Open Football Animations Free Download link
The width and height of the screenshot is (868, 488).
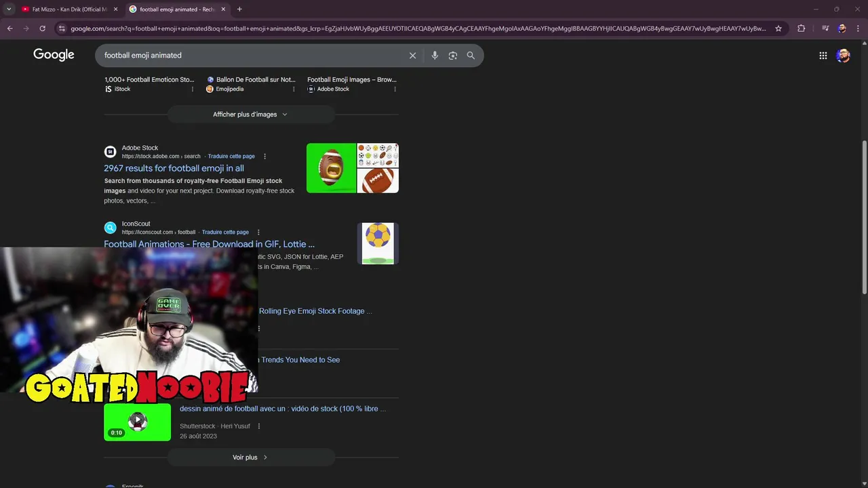click(x=209, y=244)
